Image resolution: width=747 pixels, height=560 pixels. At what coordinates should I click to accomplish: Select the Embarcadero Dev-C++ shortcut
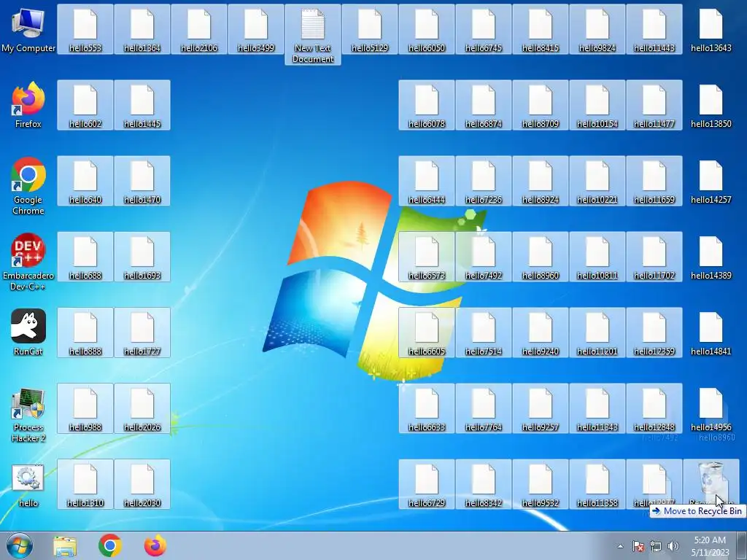click(28, 262)
